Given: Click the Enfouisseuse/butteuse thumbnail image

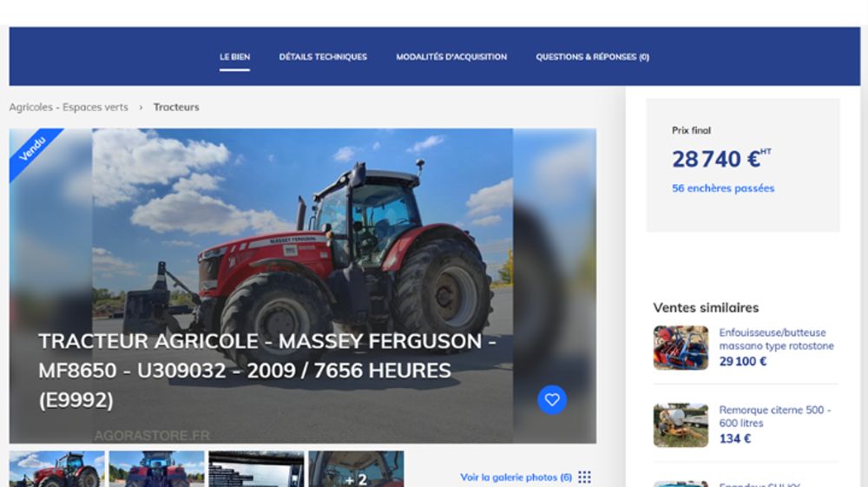Looking at the screenshot, I should pos(681,347).
